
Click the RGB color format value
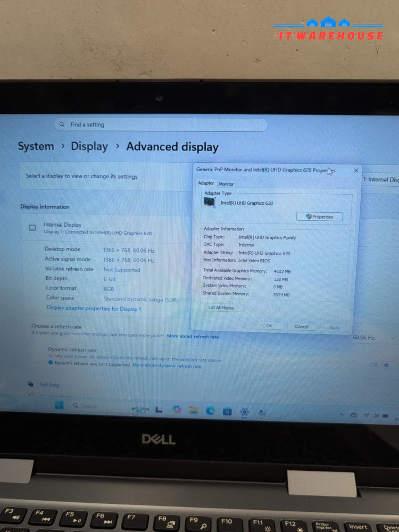[x=109, y=289]
